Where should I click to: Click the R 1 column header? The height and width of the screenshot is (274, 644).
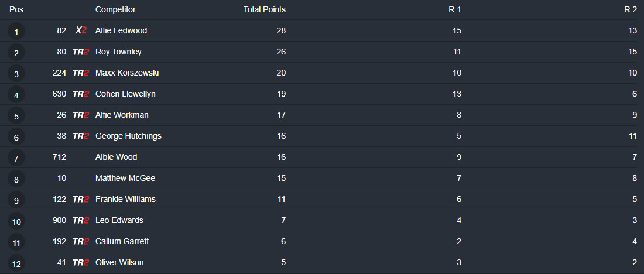[455, 9]
